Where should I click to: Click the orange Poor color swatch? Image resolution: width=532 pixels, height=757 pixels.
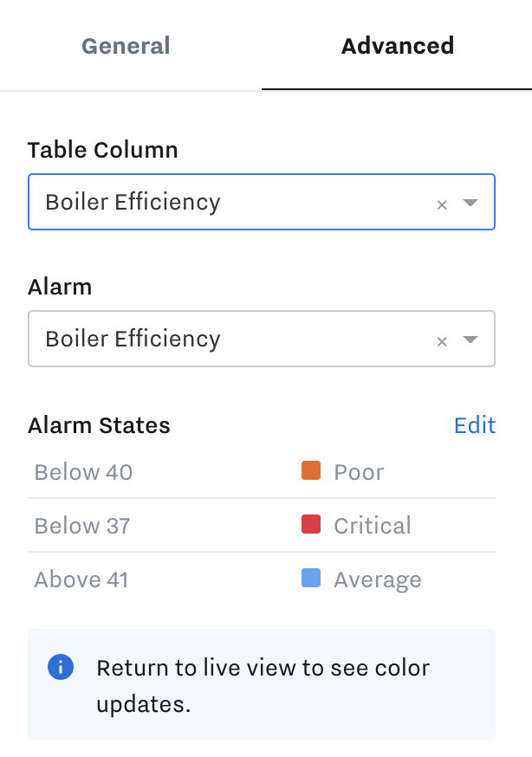click(x=311, y=470)
